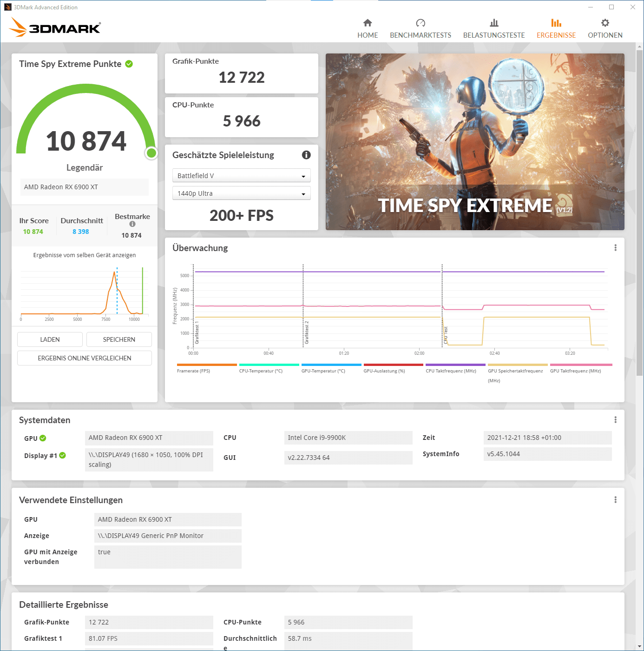The height and width of the screenshot is (651, 644).
Task: Click the Detaillierte Ergebnisse heading
Action: pos(64,604)
